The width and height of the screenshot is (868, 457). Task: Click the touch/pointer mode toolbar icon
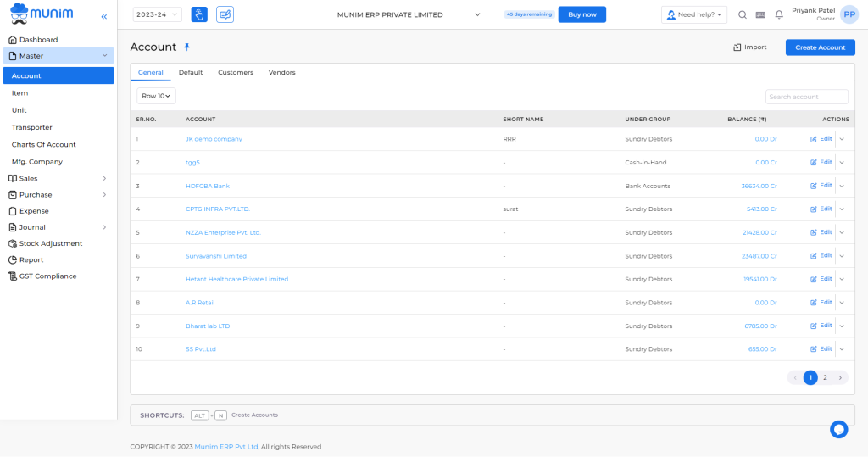[x=199, y=14]
